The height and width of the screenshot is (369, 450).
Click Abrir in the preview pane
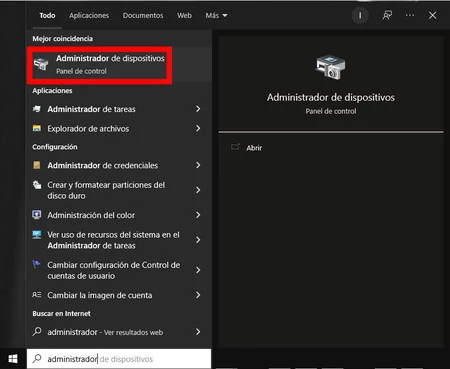[254, 148]
